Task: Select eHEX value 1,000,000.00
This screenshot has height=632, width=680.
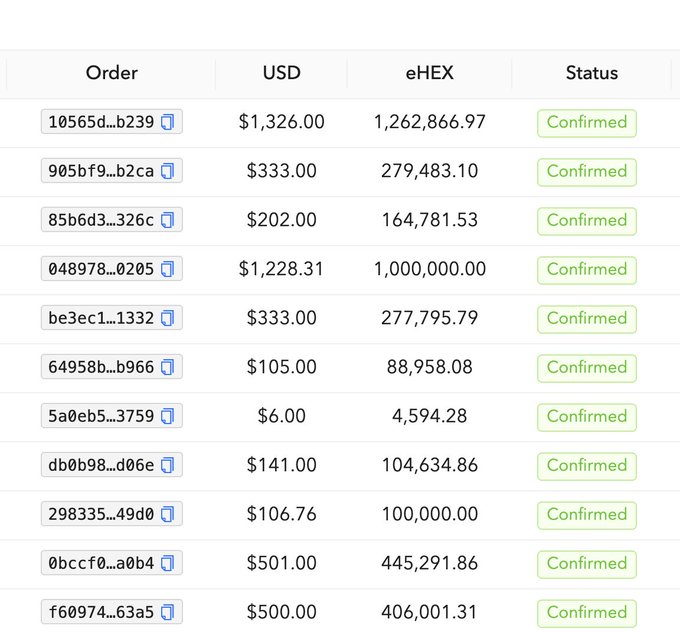Action: 429,269
